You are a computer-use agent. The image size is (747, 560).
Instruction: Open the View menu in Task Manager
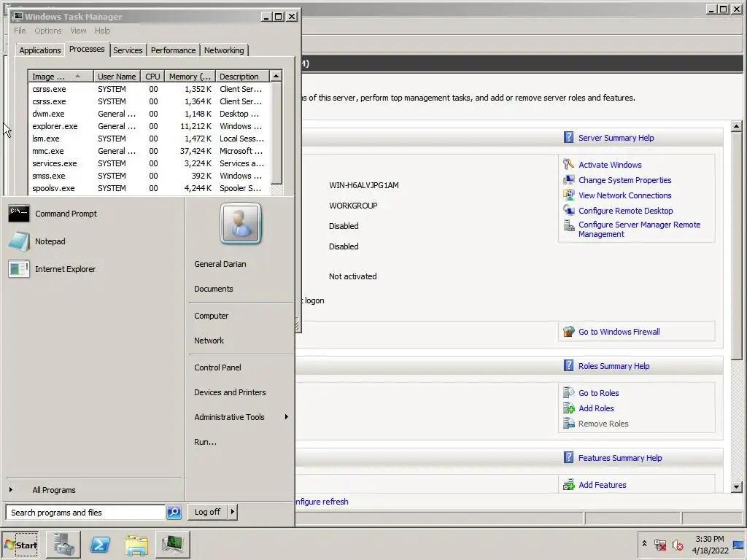pos(78,31)
